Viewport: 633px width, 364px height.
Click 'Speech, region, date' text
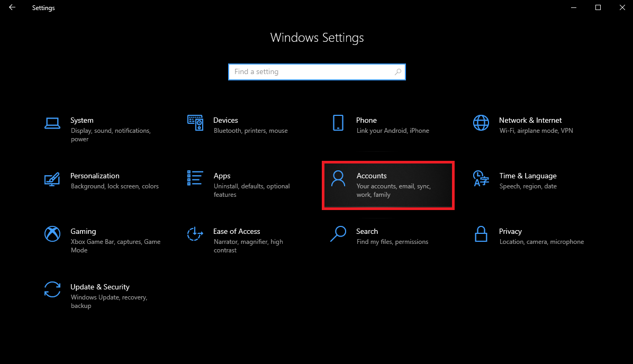pyautogui.click(x=528, y=186)
